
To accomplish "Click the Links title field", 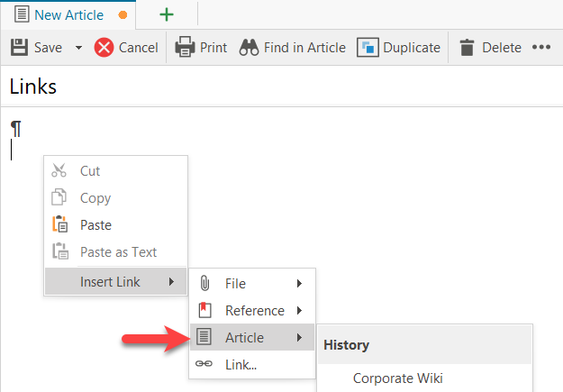I will (270, 87).
